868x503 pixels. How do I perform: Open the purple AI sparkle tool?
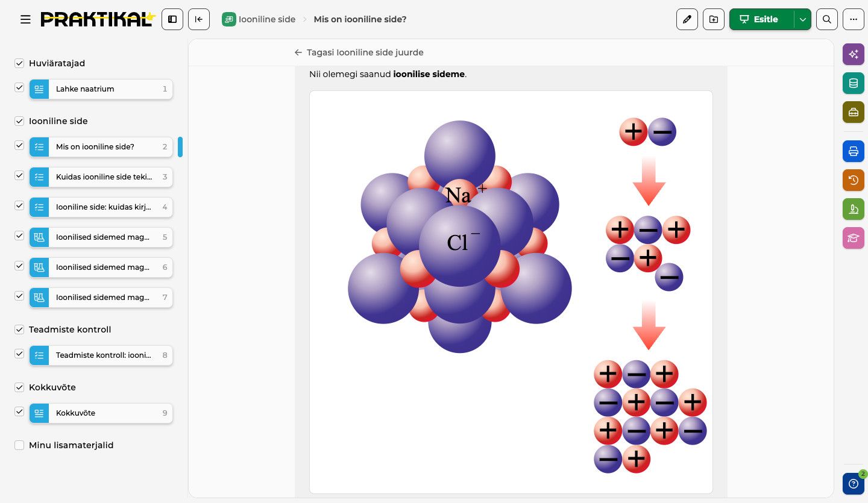tap(854, 54)
